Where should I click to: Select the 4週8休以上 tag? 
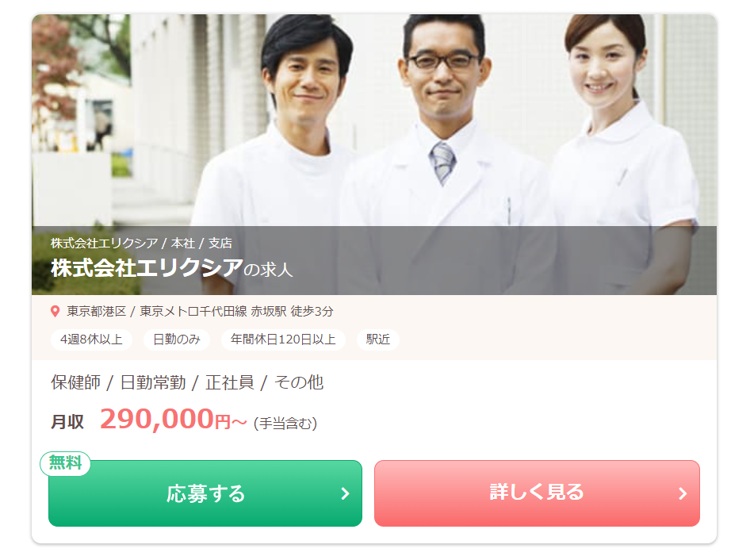click(91, 339)
